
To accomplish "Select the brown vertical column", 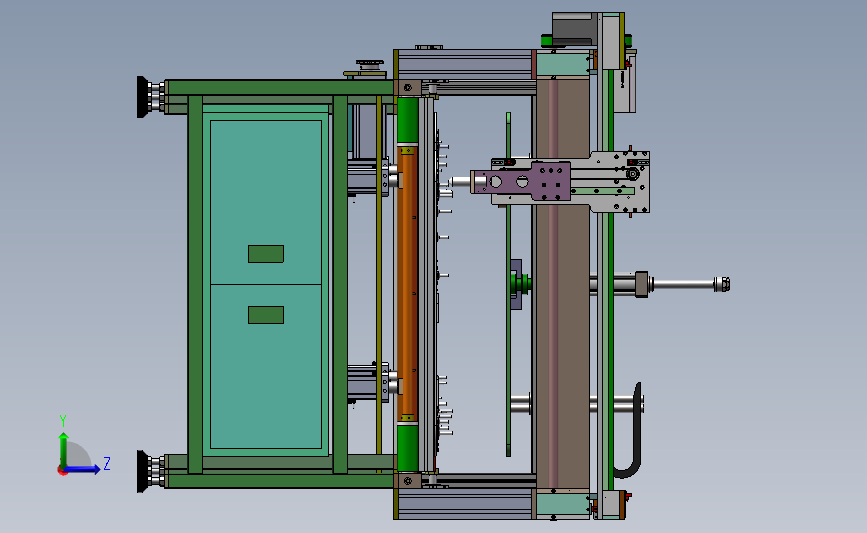I will click(562, 283).
